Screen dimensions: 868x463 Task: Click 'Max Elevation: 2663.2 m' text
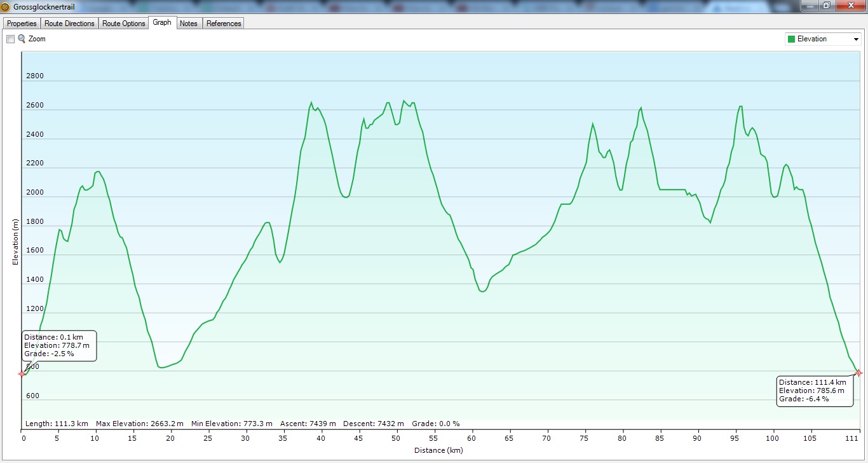tap(140, 424)
